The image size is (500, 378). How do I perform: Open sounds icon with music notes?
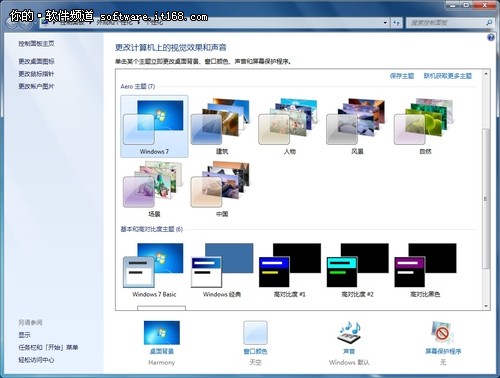click(349, 333)
